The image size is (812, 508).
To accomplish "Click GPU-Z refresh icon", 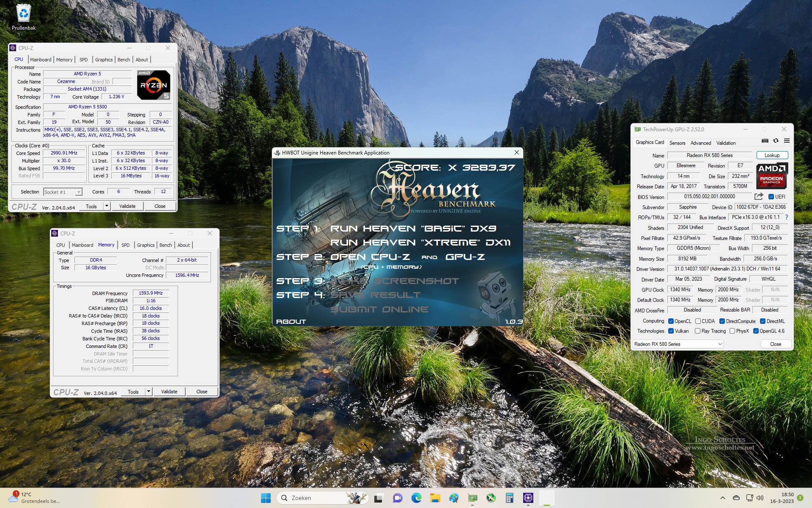I will (776, 141).
